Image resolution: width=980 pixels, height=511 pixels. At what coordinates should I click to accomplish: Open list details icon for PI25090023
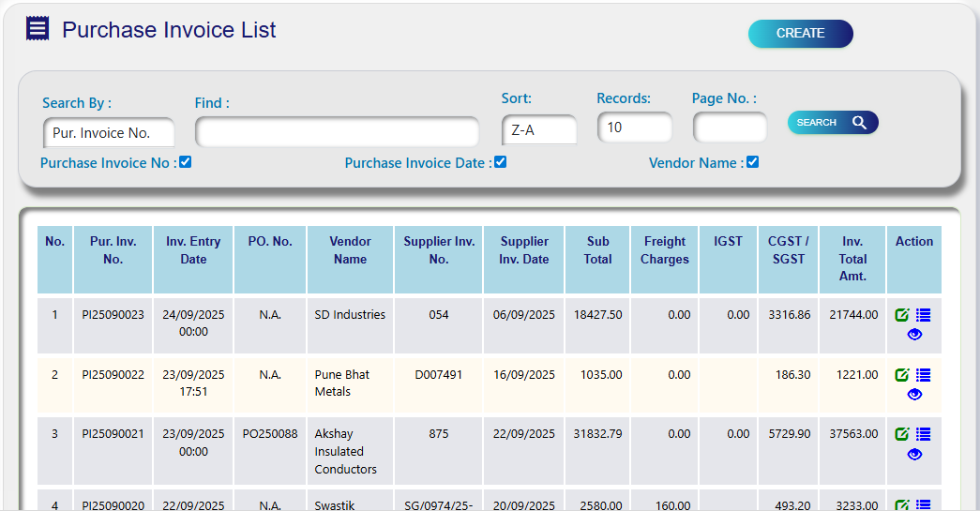[x=923, y=315]
